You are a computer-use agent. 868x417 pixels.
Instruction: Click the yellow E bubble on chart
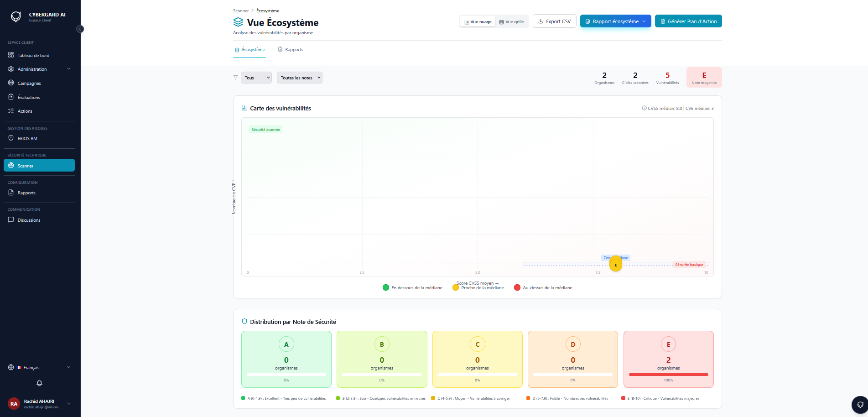(616, 265)
